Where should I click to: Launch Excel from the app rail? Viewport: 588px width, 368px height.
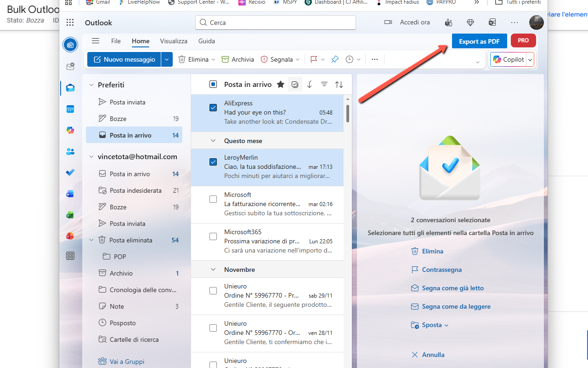point(70,215)
